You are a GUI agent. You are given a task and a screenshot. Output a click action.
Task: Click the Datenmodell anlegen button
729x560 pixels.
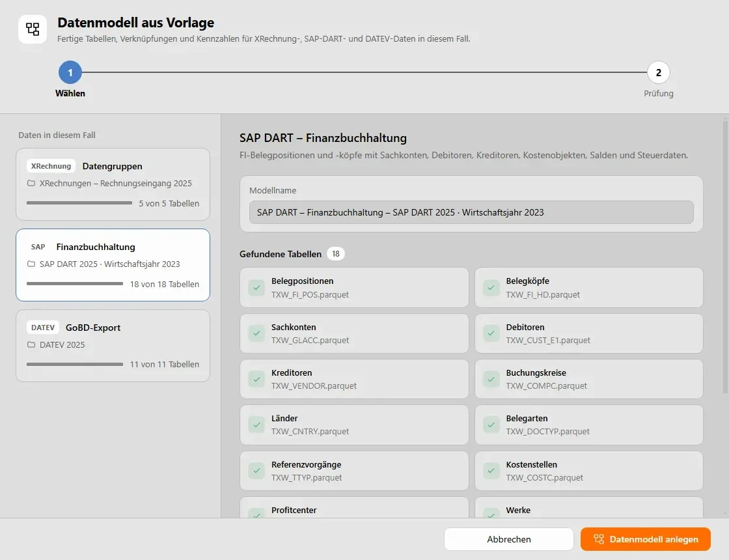(645, 539)
